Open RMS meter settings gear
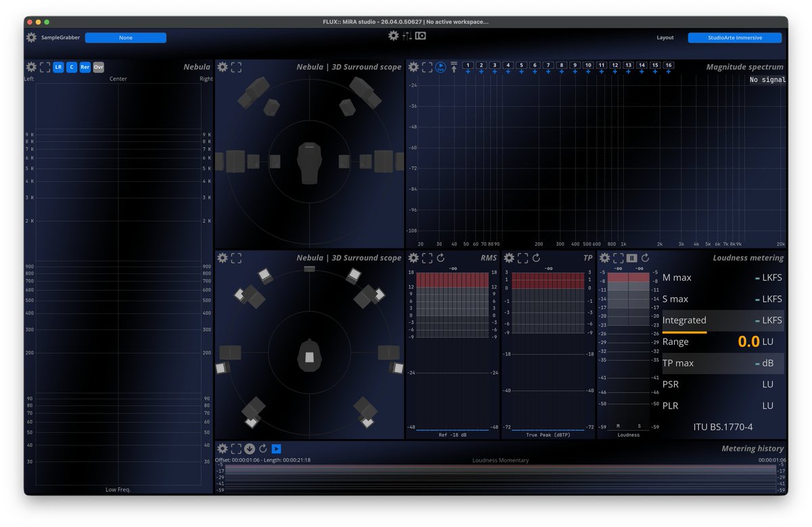Screen dimensions: 812x527 pyautogui.click(x=413, y=258)
